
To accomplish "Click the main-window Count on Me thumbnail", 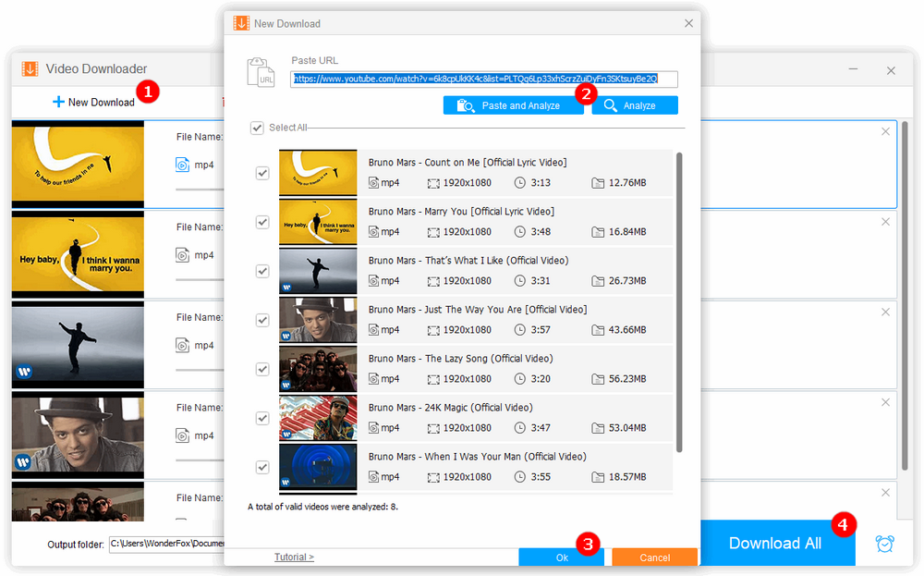I will (78, 164).
